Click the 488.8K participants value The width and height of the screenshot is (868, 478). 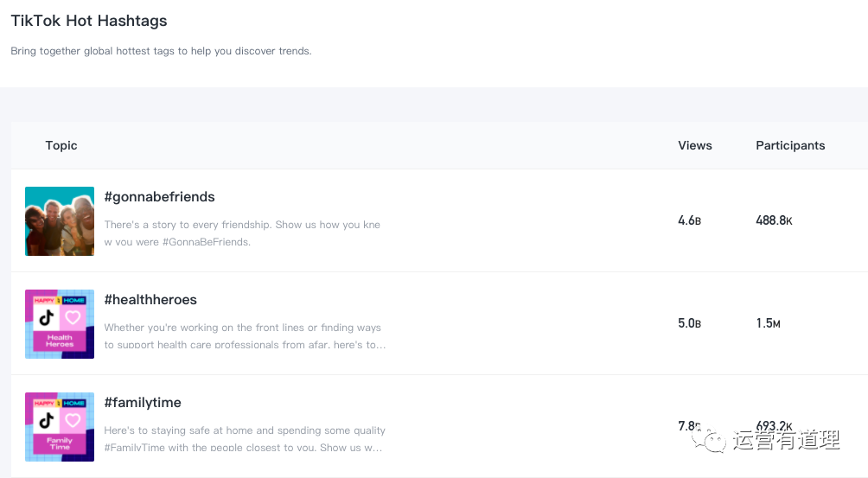point(774,220)
